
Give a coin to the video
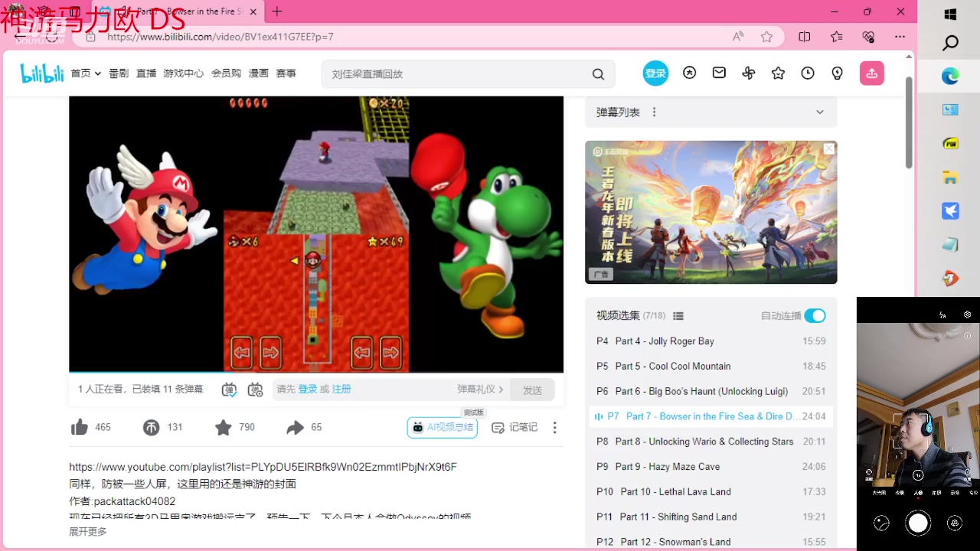(151, 427)
